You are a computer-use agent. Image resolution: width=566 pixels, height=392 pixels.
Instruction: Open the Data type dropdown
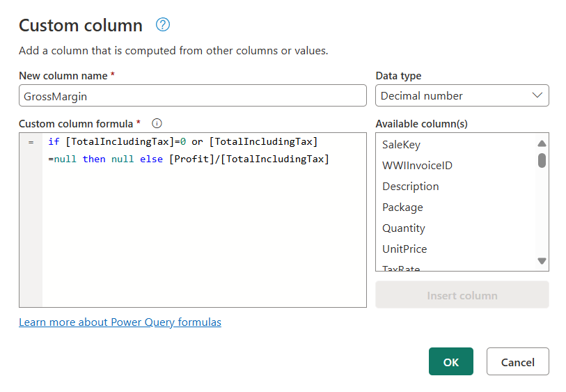tap(462, 95)
